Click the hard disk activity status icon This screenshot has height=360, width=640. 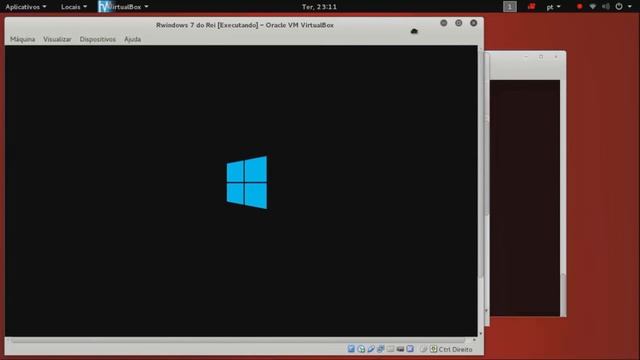pyautogui.click(x=351, y=349)
